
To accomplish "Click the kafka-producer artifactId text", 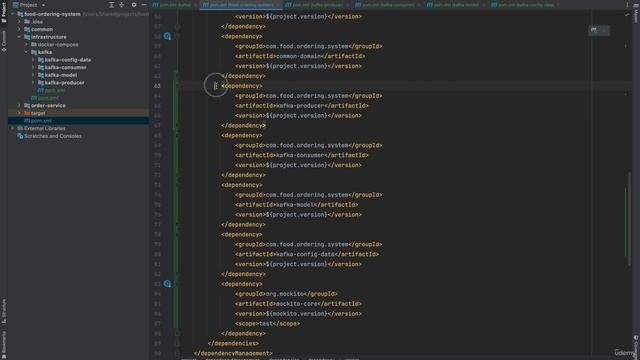I will tap(300, 106).
